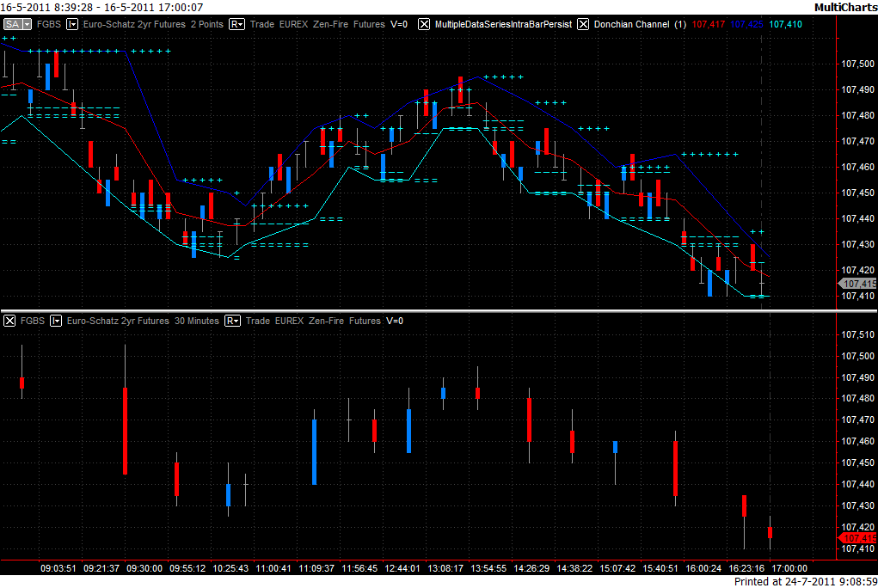The width and height of the screenshot is (878, 588).
Task: Click 'EUREX' in the lower pane status line
Action: click(289, 321)
